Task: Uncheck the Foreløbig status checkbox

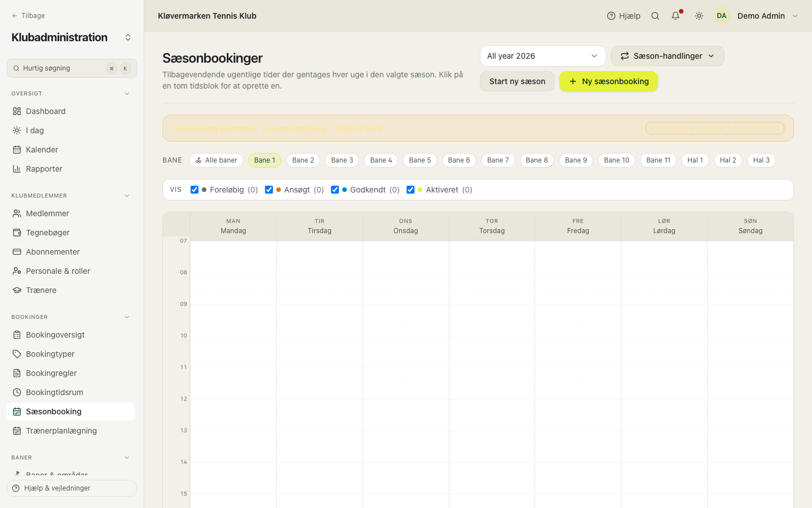Action: (x=195, y=190)
